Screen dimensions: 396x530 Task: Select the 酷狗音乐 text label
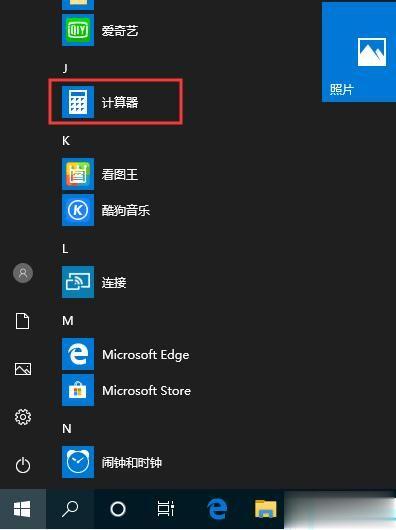[126, 210]
